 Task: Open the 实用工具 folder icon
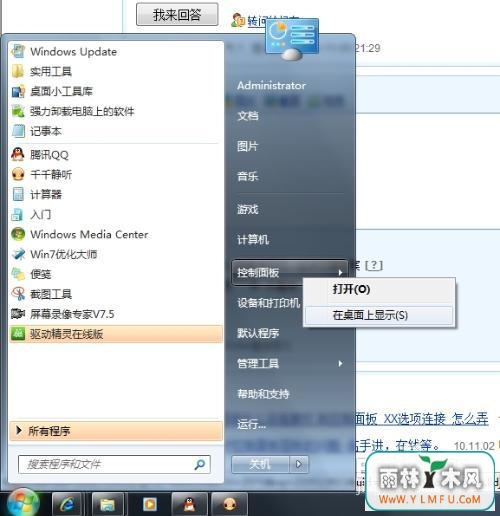pos(18,71)
